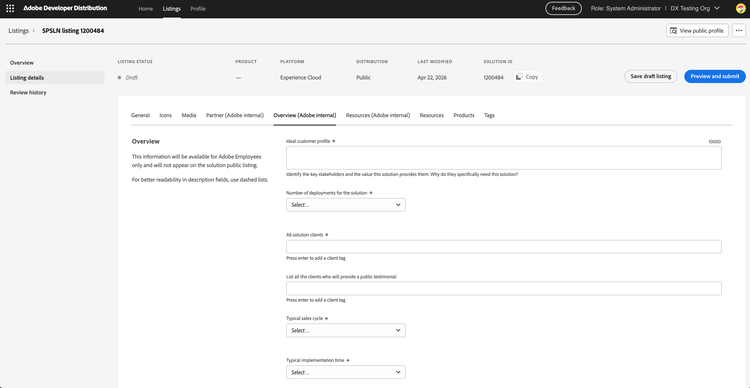The image size is (750, 388).
Task: Click the SPSLN listing 1200484 title
Action: [x=73, y=31]
